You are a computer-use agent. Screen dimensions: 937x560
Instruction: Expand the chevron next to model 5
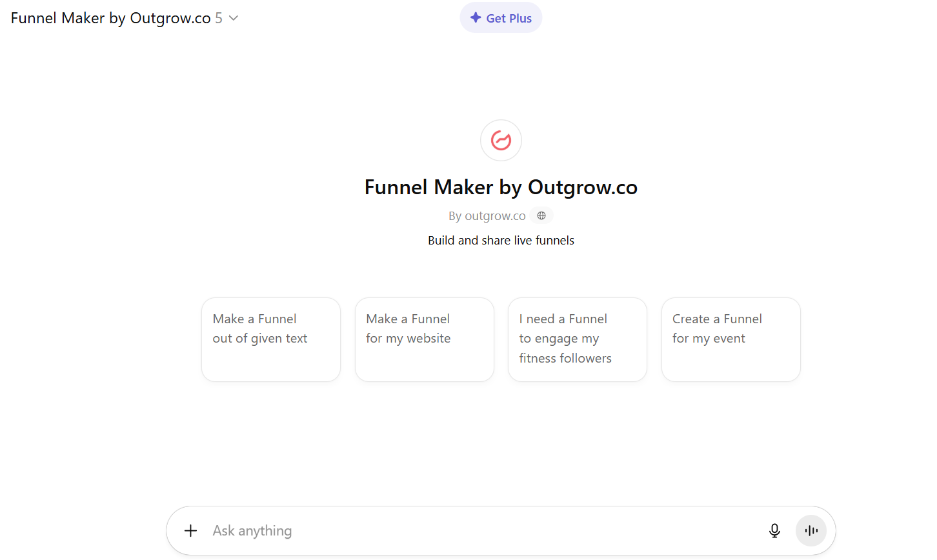pyautogui.click(x=234, y=18)
